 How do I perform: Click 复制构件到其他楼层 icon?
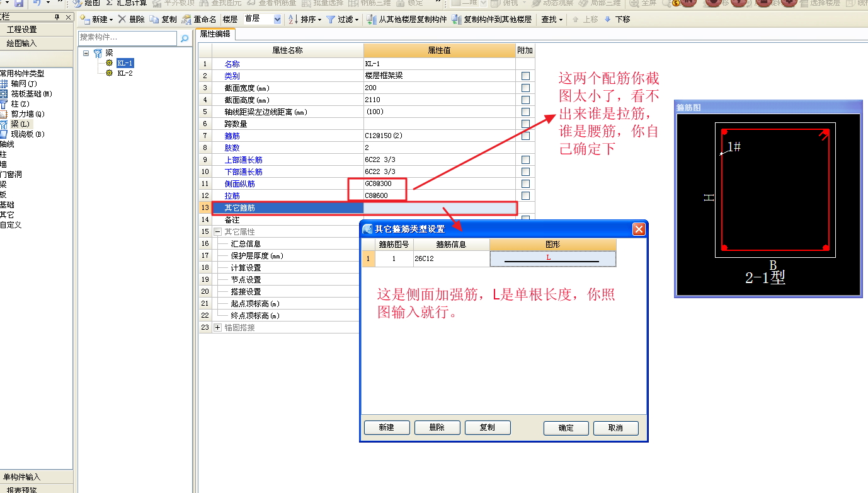[x=457, y=20]
